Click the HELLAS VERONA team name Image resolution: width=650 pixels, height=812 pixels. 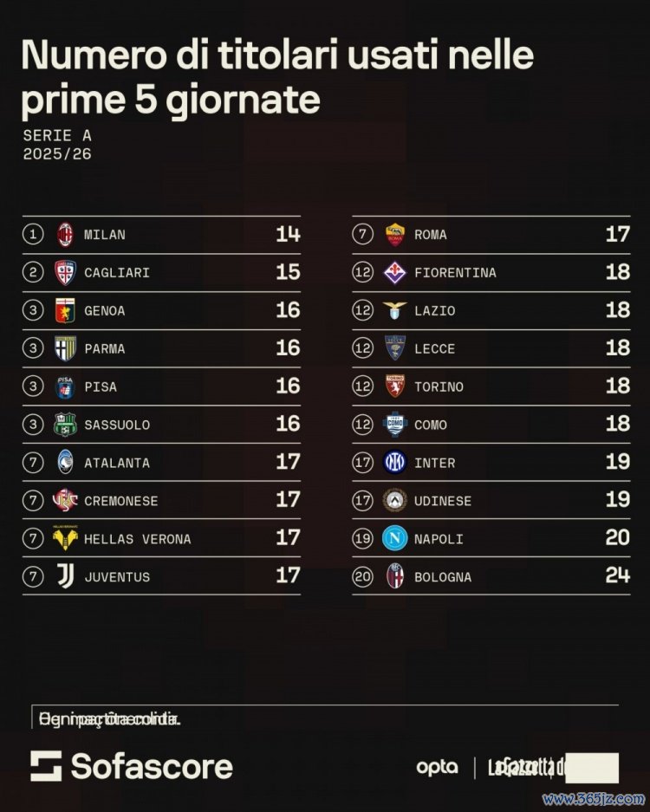tap(137, 539)
